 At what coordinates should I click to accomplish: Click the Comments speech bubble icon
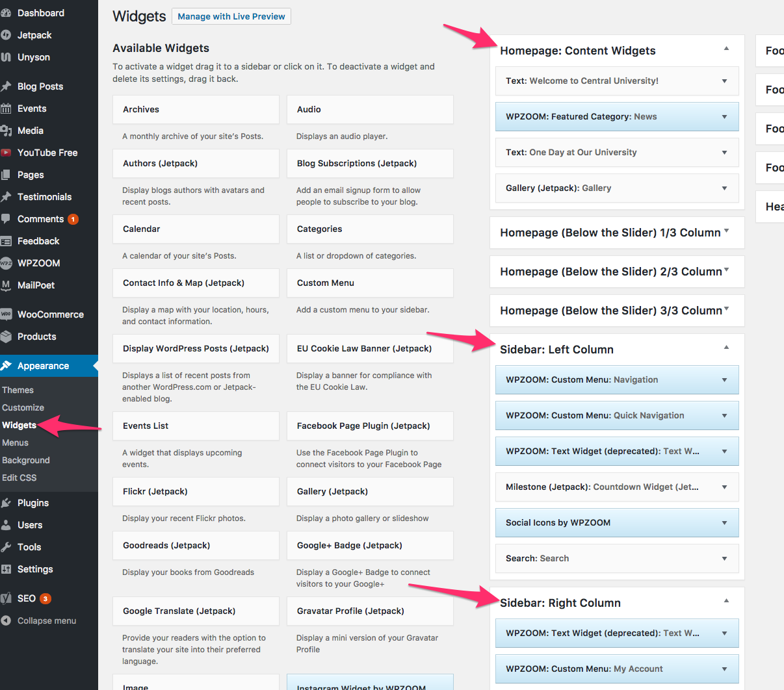[6, 219]
